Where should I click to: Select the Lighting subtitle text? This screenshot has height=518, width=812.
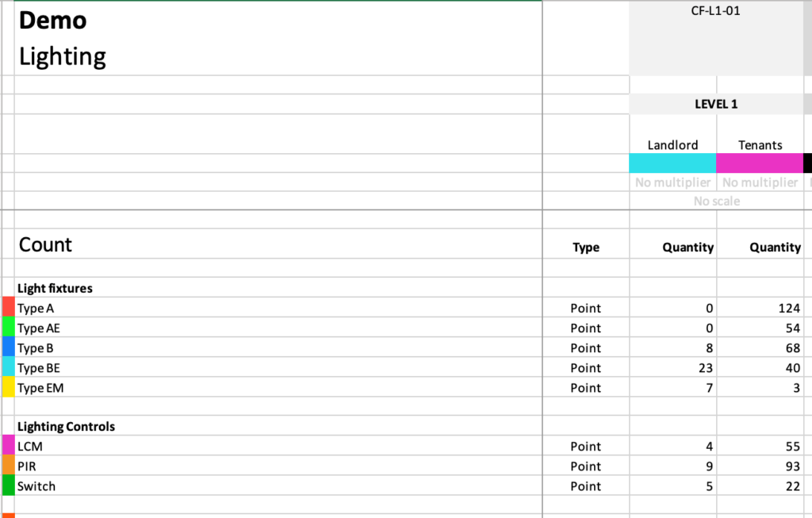tap(62, 56)
